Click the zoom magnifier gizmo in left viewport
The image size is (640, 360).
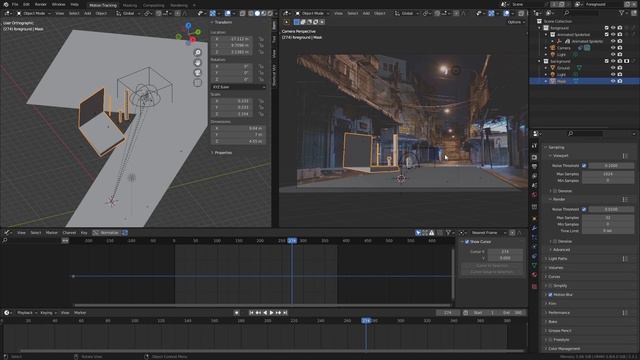pyautogui.click(x=198, y=53)
